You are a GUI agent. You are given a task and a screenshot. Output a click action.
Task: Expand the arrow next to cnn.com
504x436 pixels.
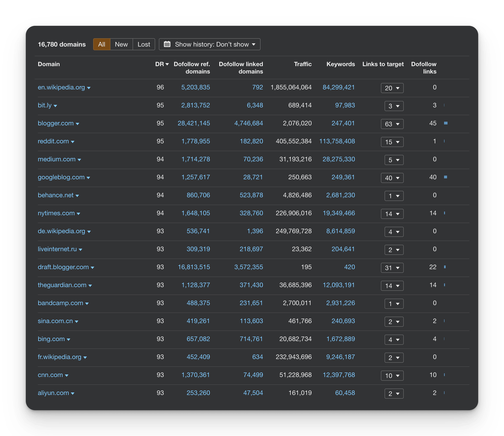click(x=67, y=376)
